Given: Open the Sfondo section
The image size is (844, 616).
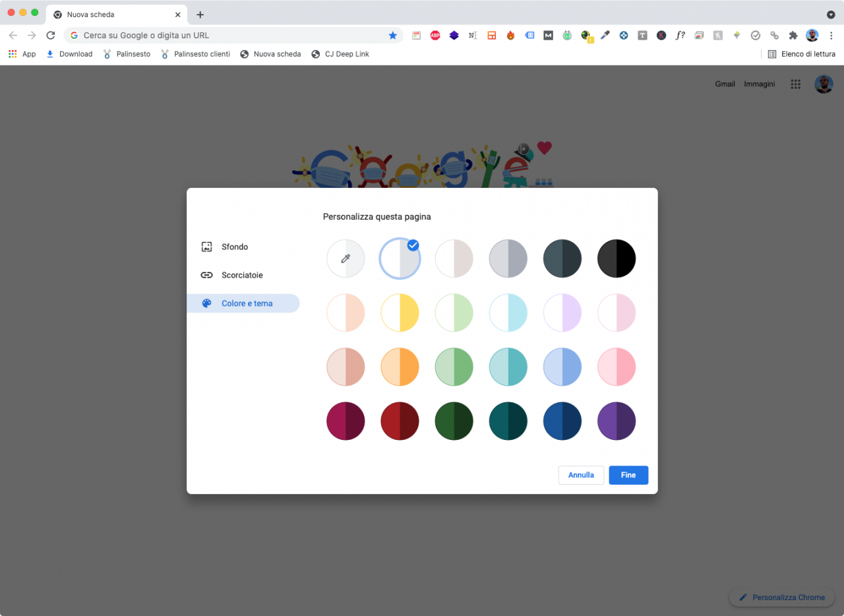Looking at the screenshot, I should click(243, 247).
